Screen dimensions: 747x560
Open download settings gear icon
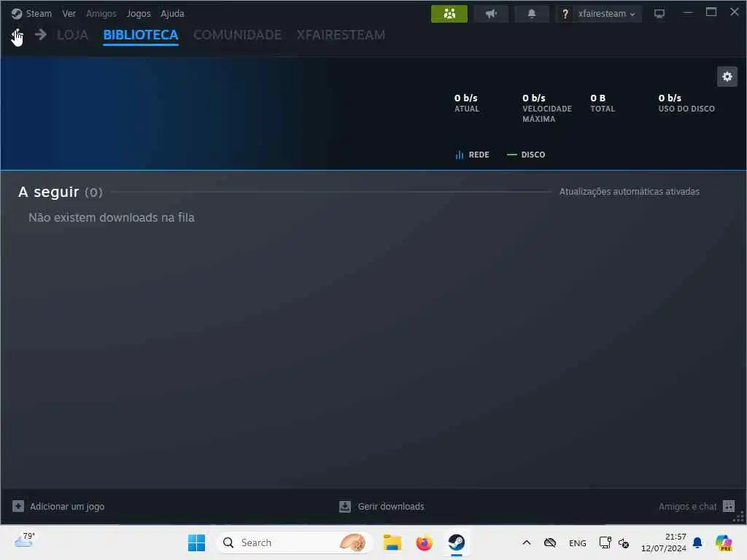[x=727, y=77]
